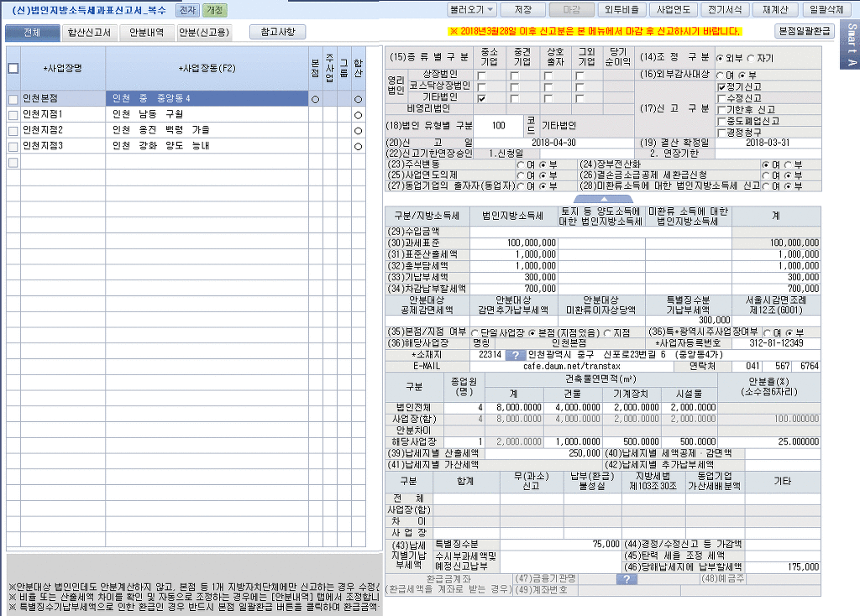The height and width of the screenshot is (616, 860).
Task: Click the 기납부세액 value 300,000
Action: pyautogui.click(x=514, y=277)
